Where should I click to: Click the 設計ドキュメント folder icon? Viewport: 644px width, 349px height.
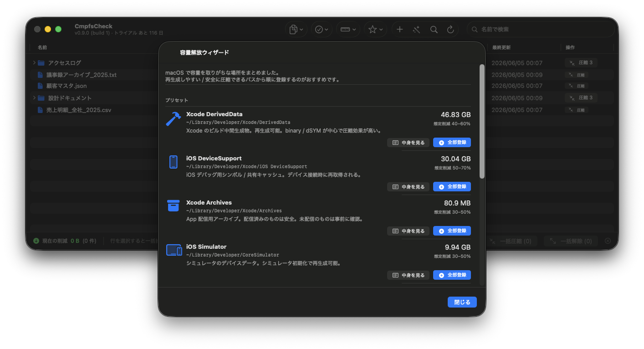[41, 98]
